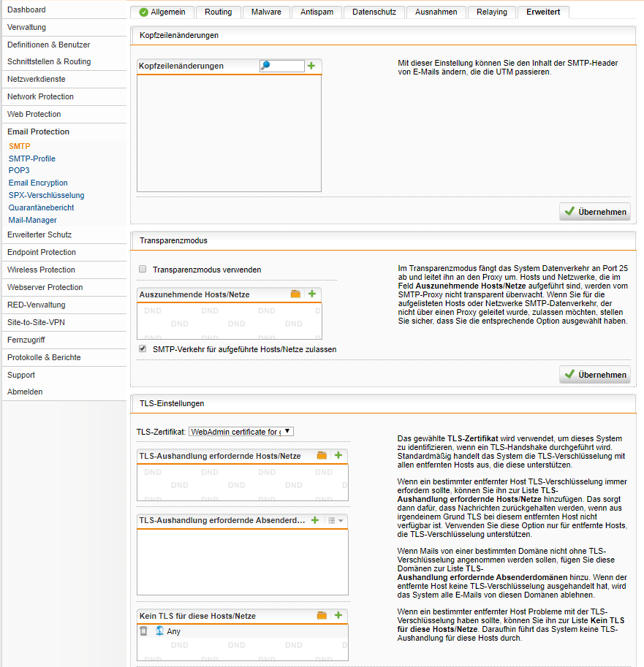Open list actions dropdown in Absenderdomänen box

pos(336,520)
